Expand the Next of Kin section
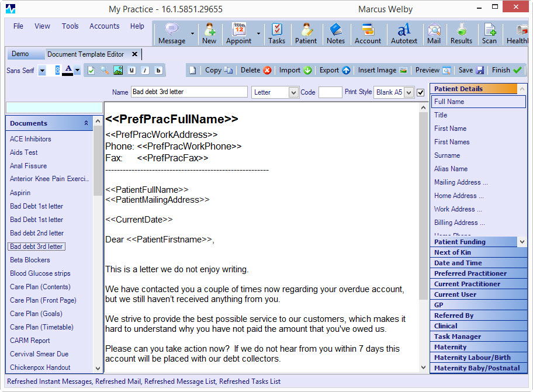533x392 pixels. 479,252
